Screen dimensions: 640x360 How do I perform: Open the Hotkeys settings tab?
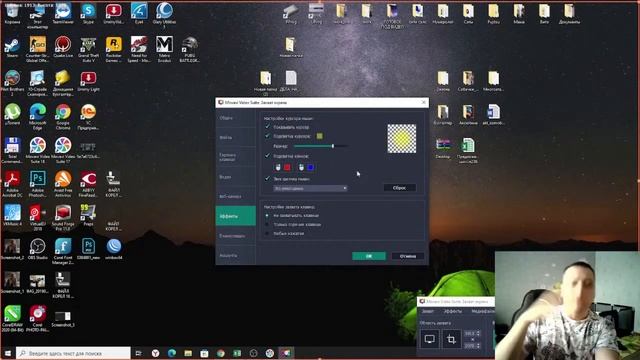point(236,157)
